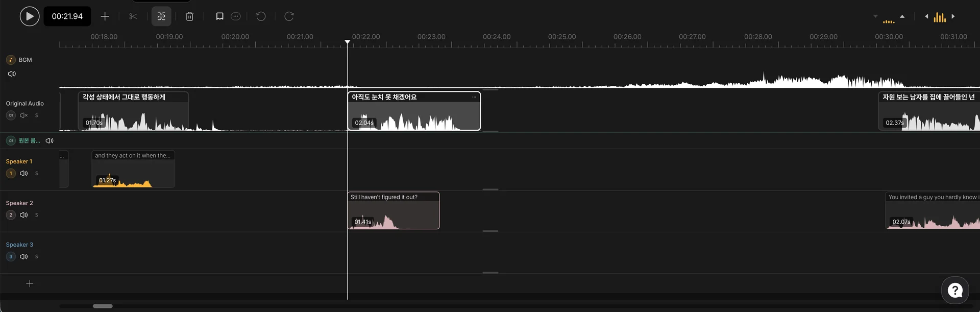The image size is (980, 312).
Task: Click the tall yellow bars zoom icon
Action: (x=940, y=17)
